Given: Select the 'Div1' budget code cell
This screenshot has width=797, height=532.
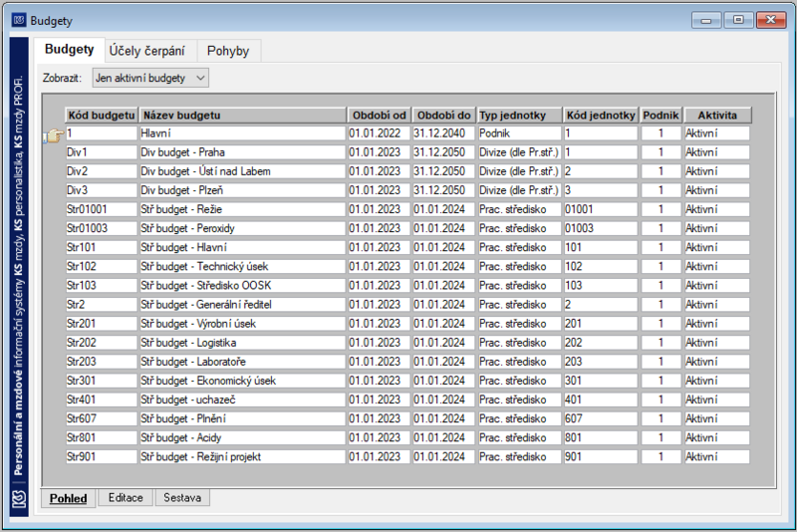Looking at the screenshot, I should (x=102, y=152).
